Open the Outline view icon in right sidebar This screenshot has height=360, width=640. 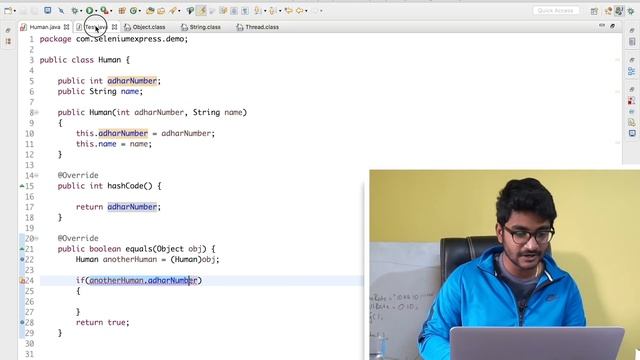(632, 71)
